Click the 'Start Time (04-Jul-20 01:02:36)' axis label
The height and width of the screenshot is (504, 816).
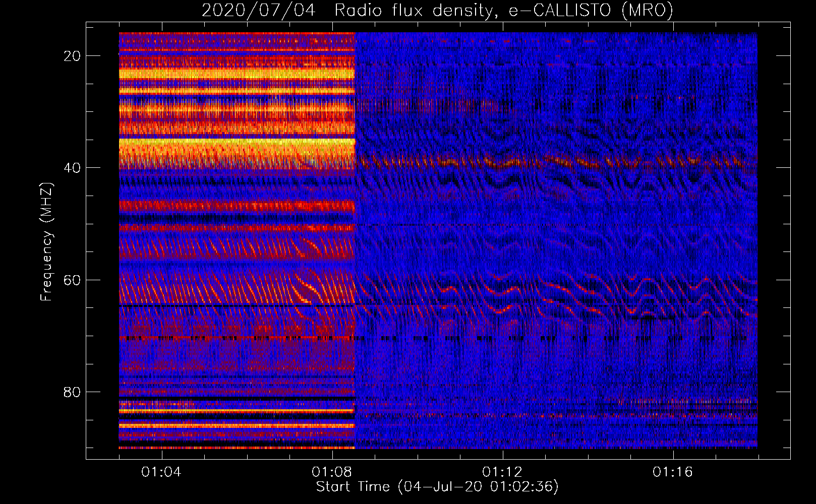[x=437, y=487]
